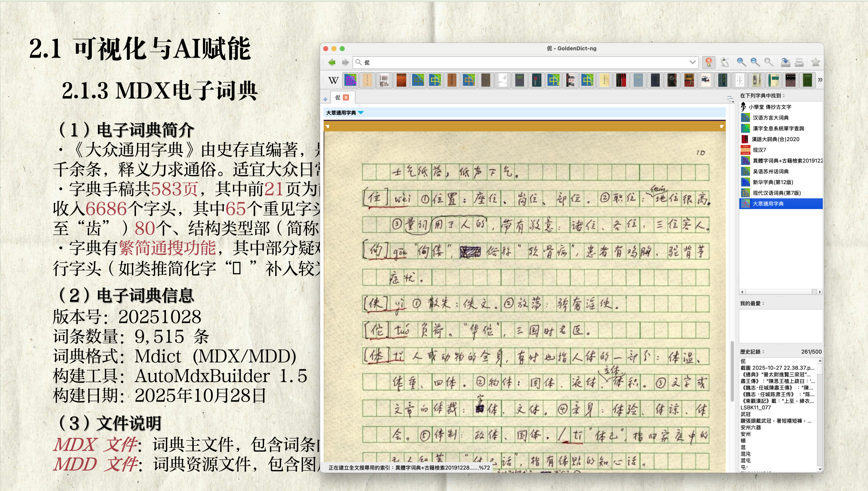Click the print article icon
Image resolution: width=868 pixels, height=491 pixels.
(x=799, y=62)
